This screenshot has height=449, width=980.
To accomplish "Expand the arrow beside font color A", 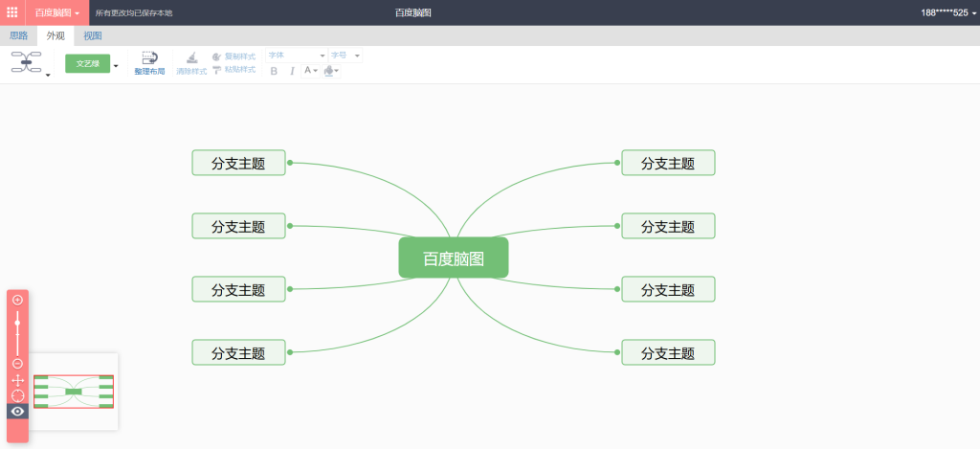I will click(316, 71).
